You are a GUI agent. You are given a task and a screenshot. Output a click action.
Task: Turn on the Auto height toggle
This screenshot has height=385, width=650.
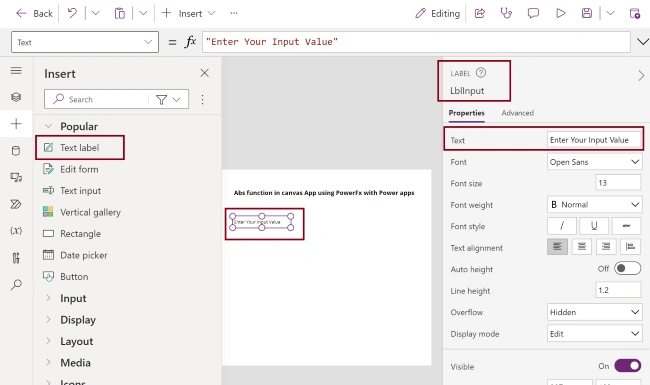(x=627, y=269)
